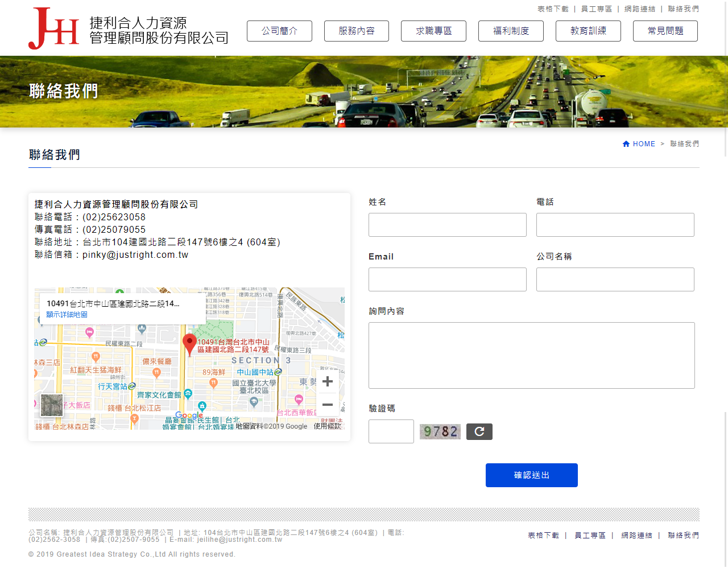Click the 89海鮮 restaurant map icon
Viewport: 728px width, 572px height.
tap(213, 382)
